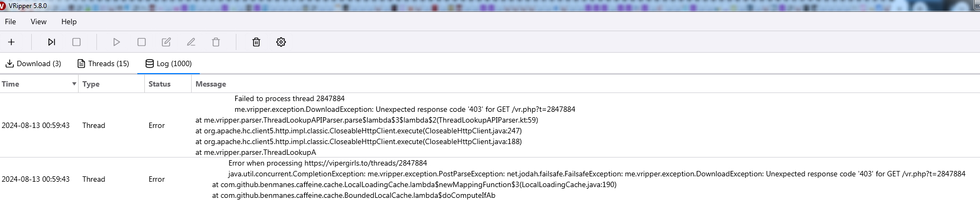Click the pencil Edit icon

point(191,42)
